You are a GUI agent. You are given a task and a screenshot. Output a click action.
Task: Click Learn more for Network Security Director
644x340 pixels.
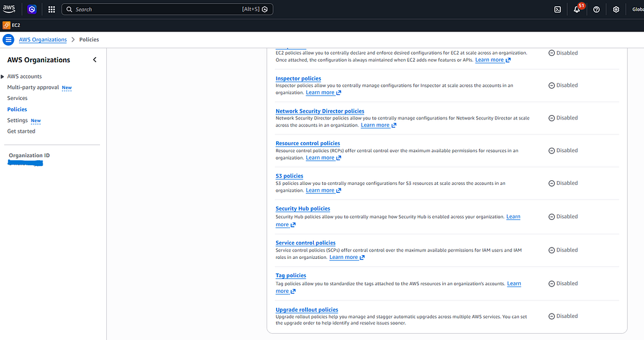point(379,125)
